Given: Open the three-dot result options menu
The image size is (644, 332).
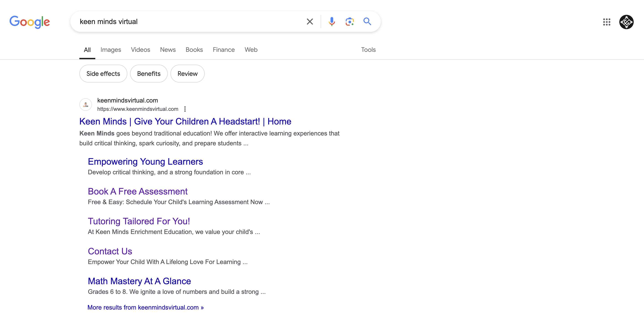Looking at the screenshot, I should click(x=185, y=109).
